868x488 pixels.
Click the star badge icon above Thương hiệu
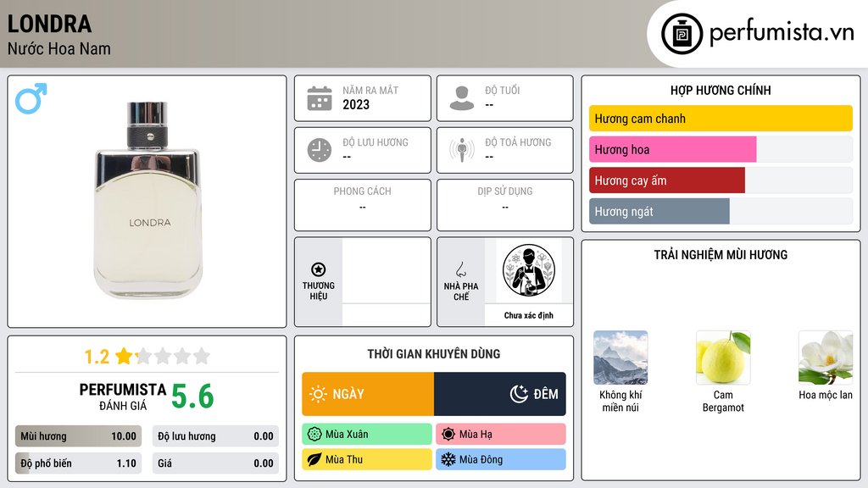coord(319,269)
